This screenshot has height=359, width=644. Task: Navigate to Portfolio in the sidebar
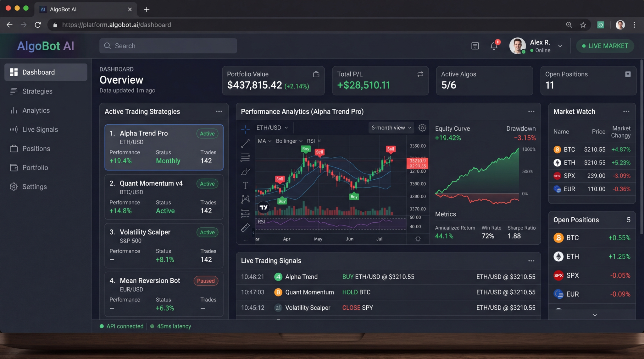35,167
